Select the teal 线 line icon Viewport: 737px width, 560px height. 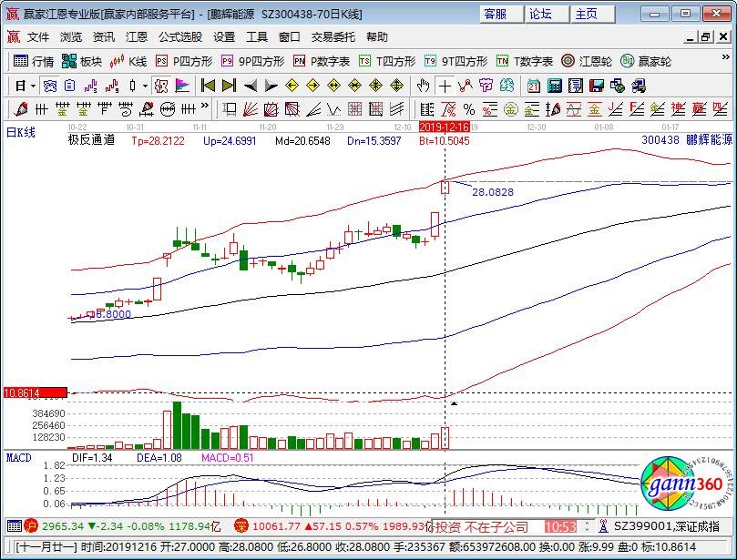point(507,86)
